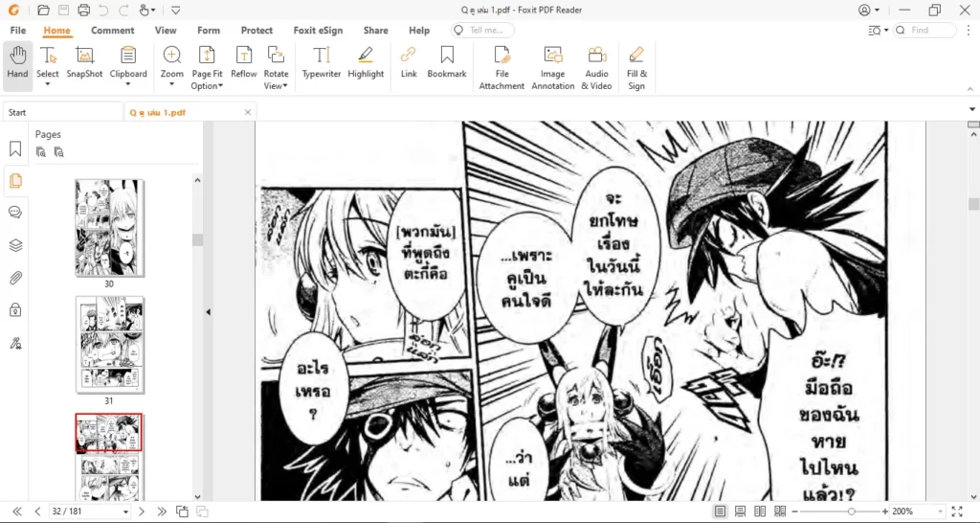Open Customize Quick Access Toolbar dropdown
The image size is (980, 523).
coord(176,10)
